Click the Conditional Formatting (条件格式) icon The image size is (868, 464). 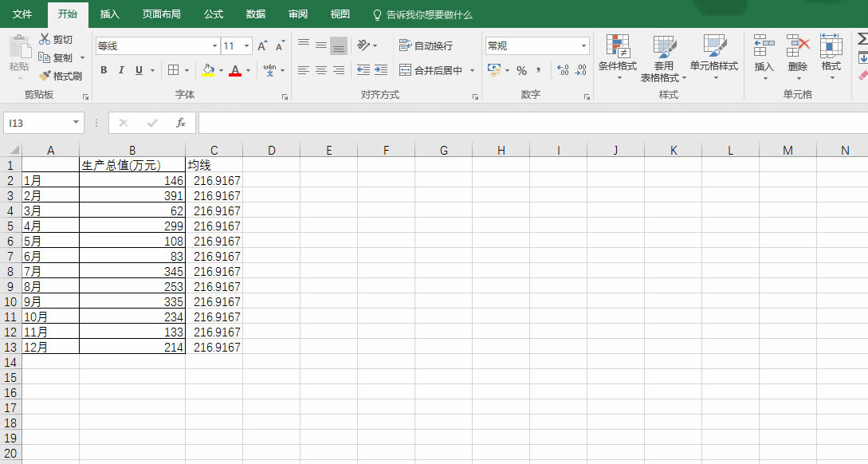pos(618,46)
